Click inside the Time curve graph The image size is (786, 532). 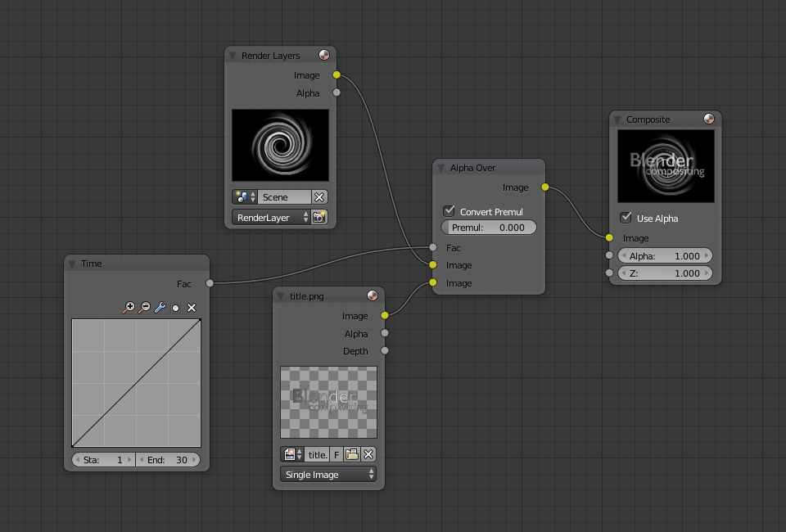[x=137, y=383]
